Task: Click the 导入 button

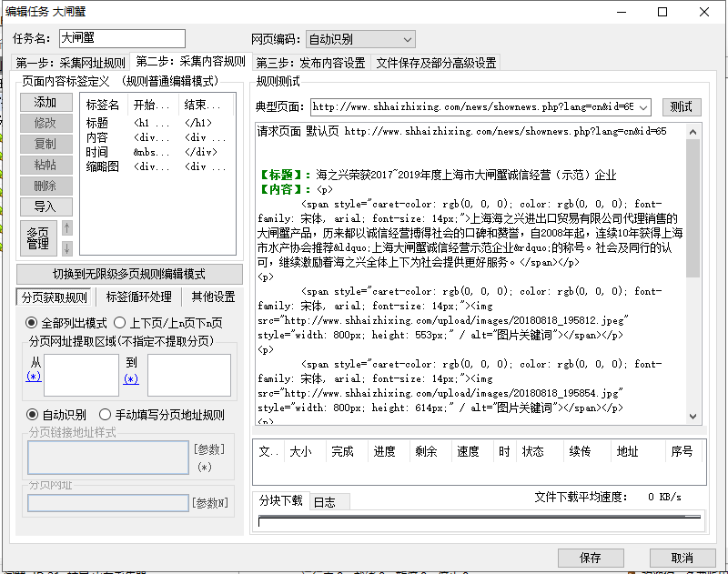Action: click(x=46, y=206)
